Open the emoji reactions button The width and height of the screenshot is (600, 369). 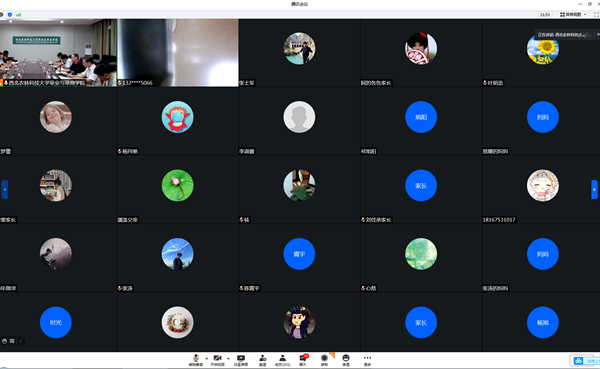[346, 360]
